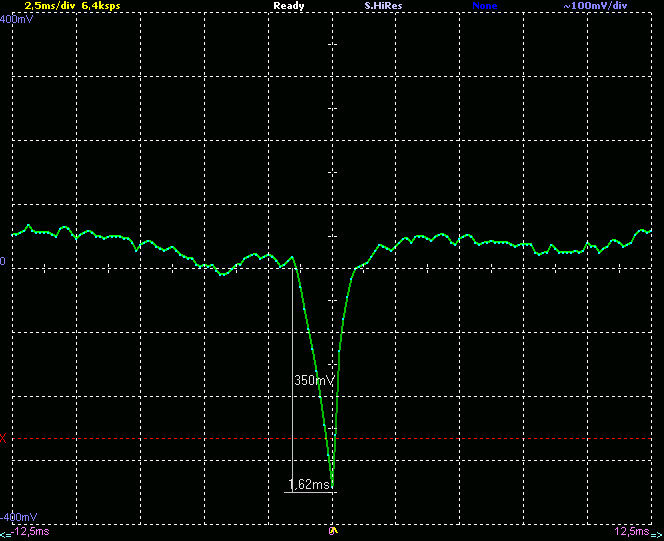Click the 350mV measurement annotation
The width and height of the screenshot is (664, 541).
314,380
